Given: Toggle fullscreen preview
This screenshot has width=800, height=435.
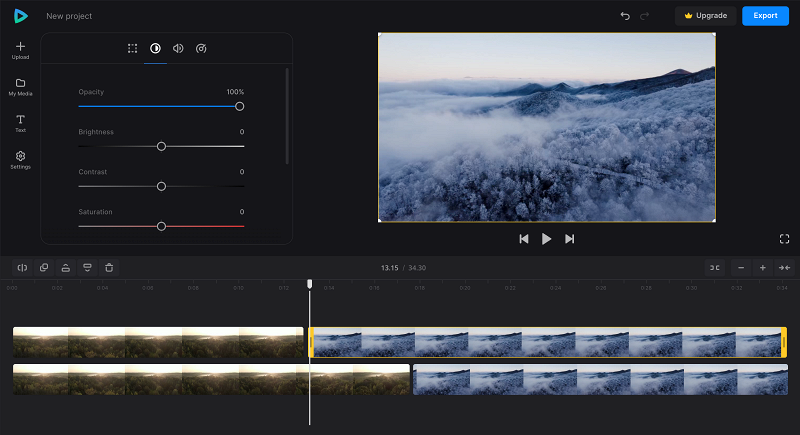Looking at the screenshot, I should pyautogui.click(x=785, y=239).
